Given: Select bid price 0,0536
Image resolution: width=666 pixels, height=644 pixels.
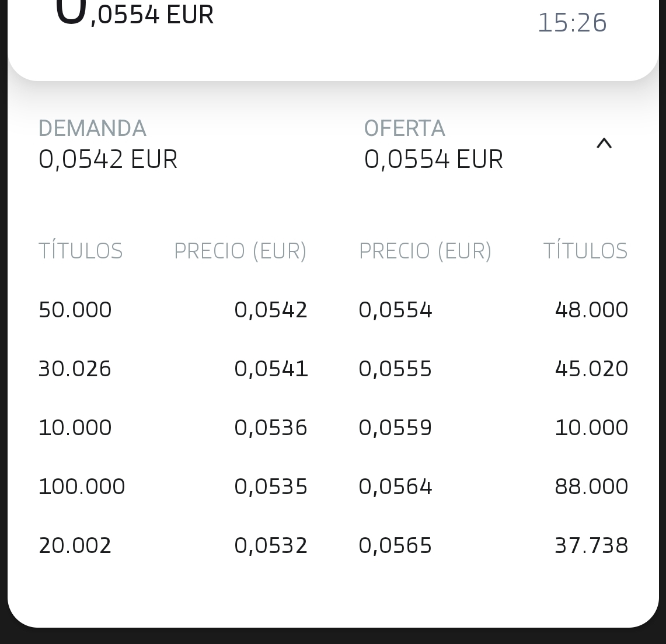Looking at the screenshot, I should (x=271, y=428).
